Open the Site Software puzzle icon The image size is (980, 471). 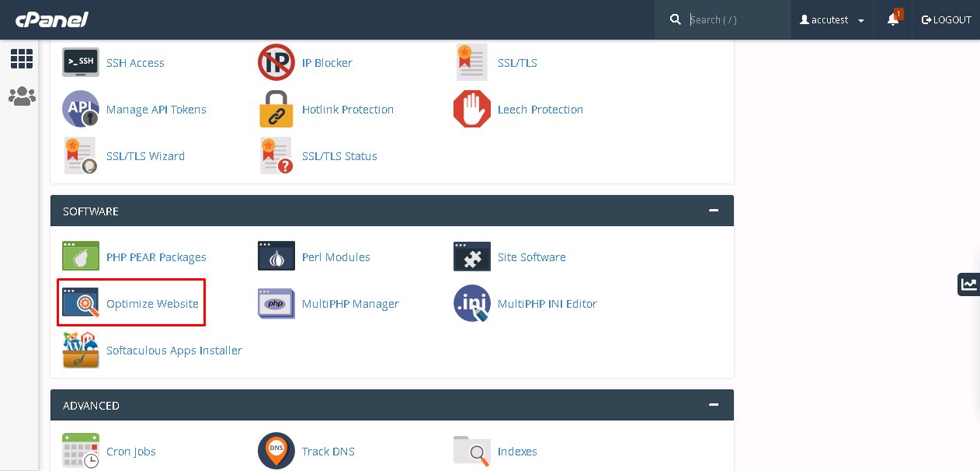click(472, 256)
